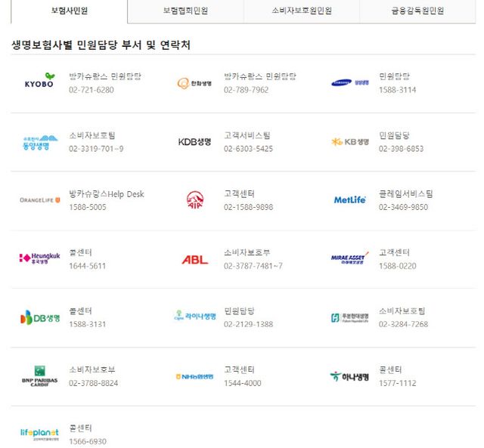
Task: Select the Mirae Asset logo
Action: [350, 258]
